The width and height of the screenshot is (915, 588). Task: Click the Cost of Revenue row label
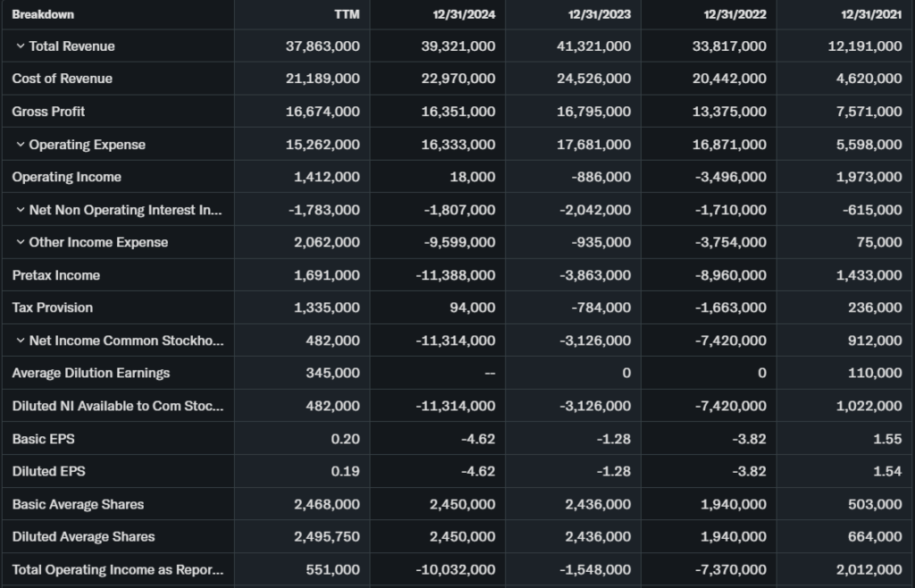click(63, 79)
